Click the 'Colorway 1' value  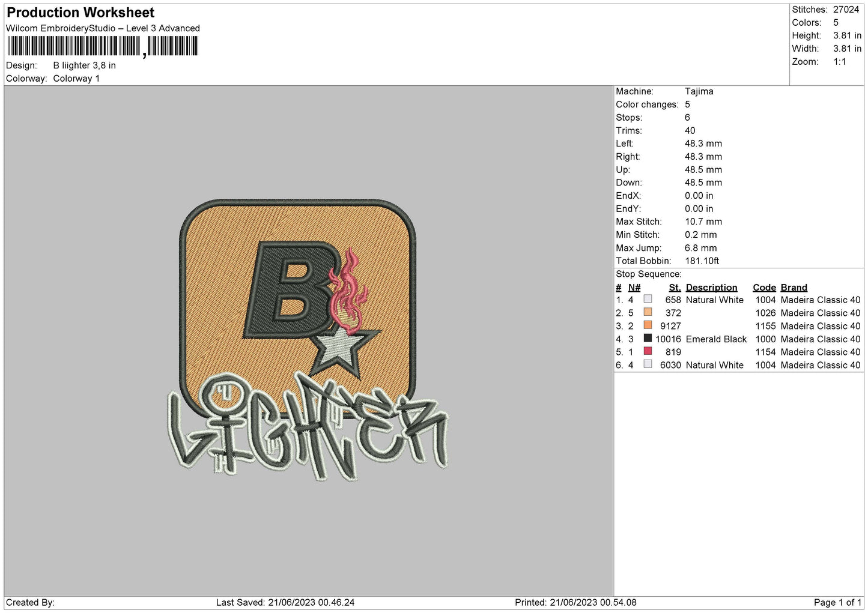(x=76, y=79)
